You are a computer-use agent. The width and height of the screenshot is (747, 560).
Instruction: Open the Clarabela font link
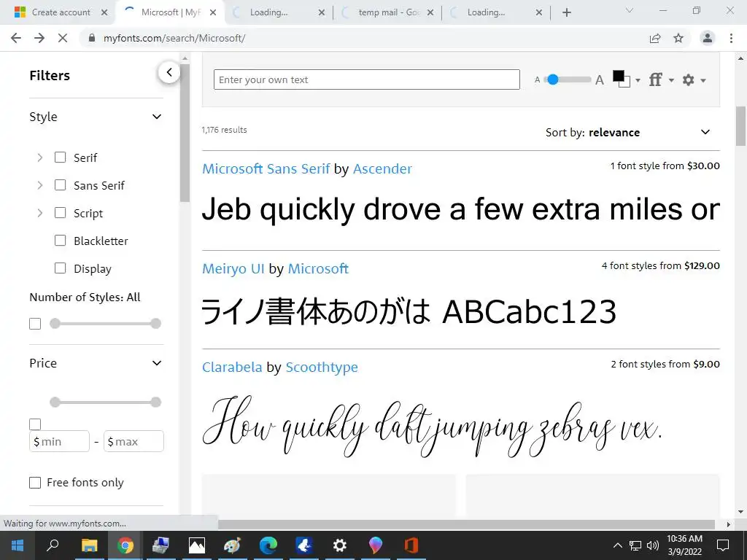pyautogui.click(x=232, y=367)
